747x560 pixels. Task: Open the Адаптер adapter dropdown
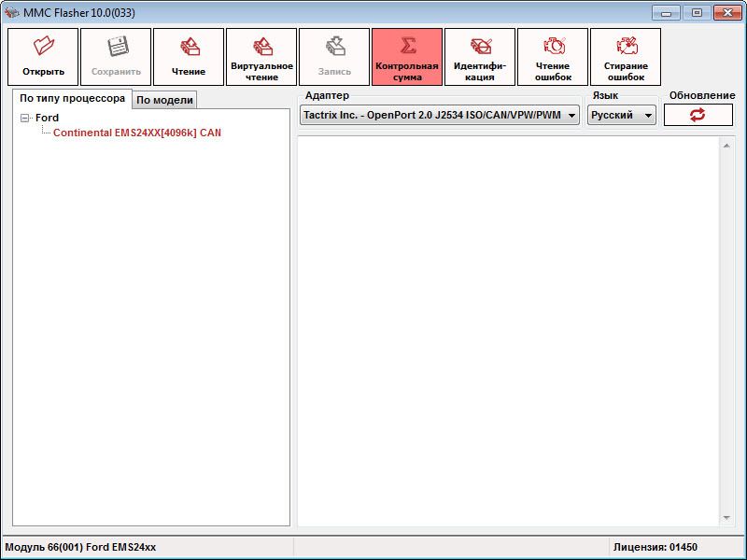(571, 115)
